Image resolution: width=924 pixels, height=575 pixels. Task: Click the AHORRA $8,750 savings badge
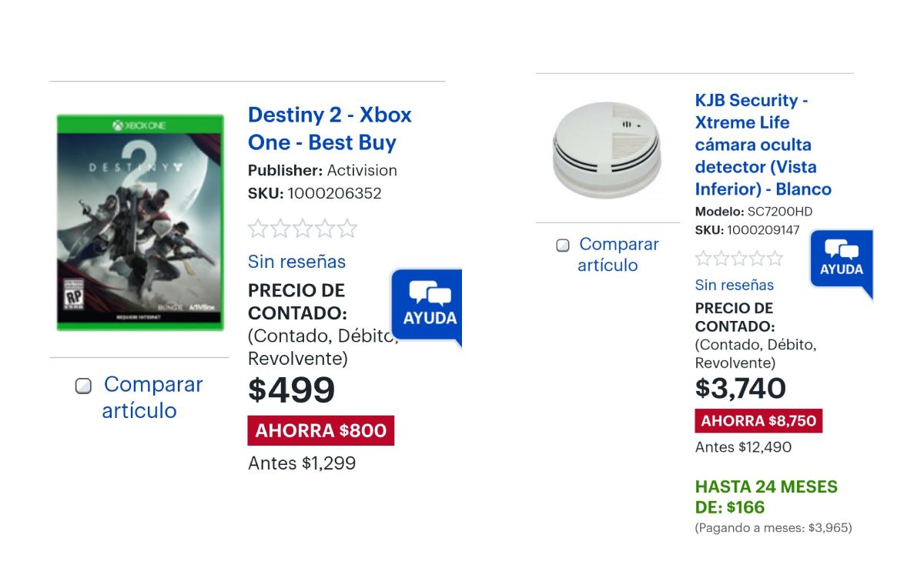point(758,421)
